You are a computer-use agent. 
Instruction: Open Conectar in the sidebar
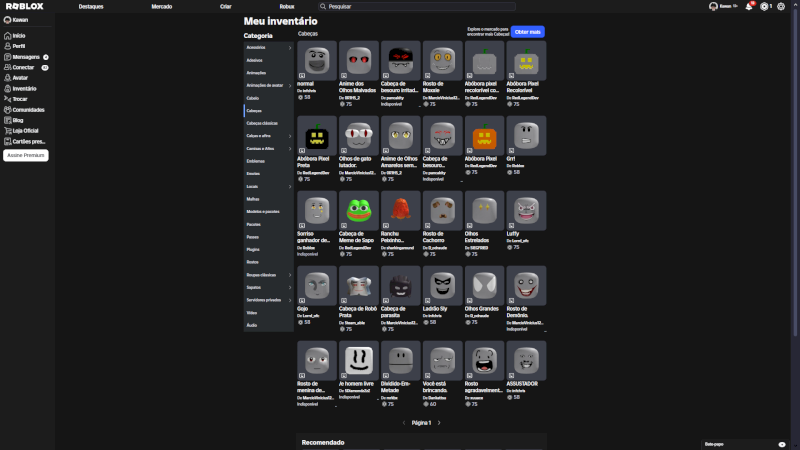point(23,67)
